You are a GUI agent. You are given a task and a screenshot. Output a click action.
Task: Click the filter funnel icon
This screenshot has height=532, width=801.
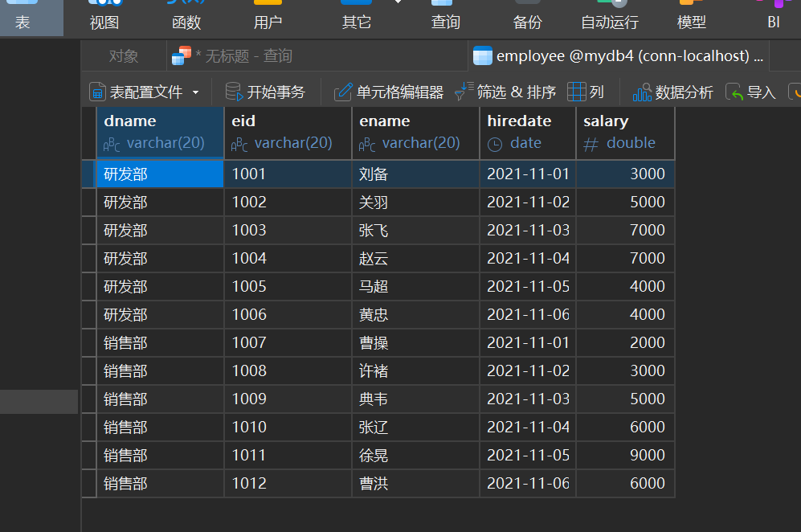464,92
